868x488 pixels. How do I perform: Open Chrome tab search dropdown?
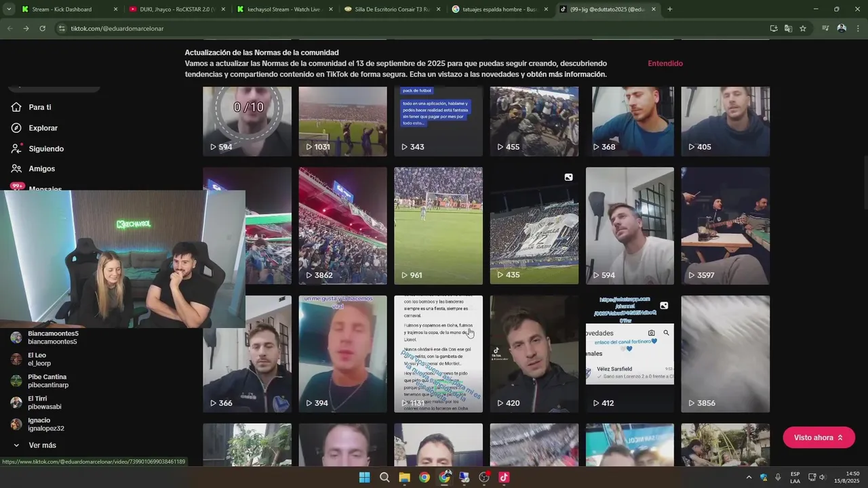pos(9,9)
